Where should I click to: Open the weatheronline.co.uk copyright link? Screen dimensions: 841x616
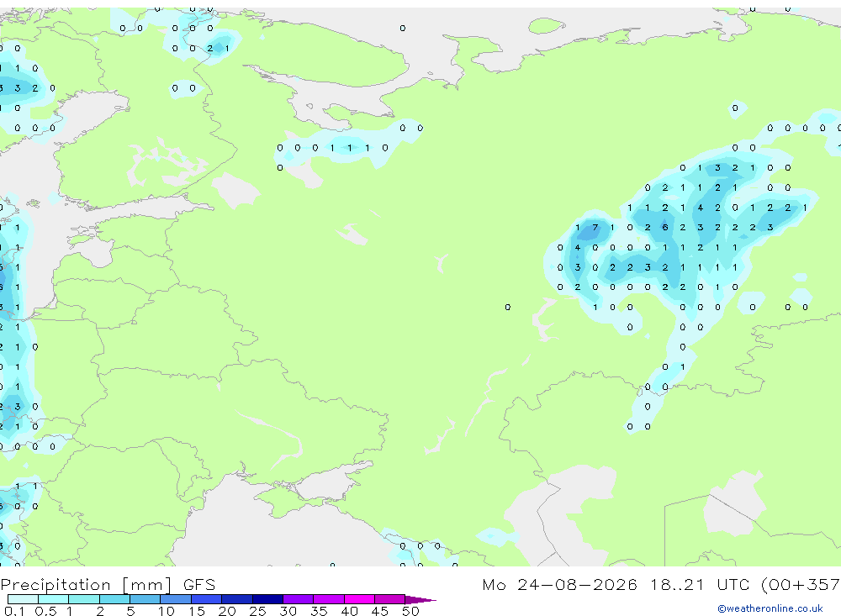click(770, 608)
